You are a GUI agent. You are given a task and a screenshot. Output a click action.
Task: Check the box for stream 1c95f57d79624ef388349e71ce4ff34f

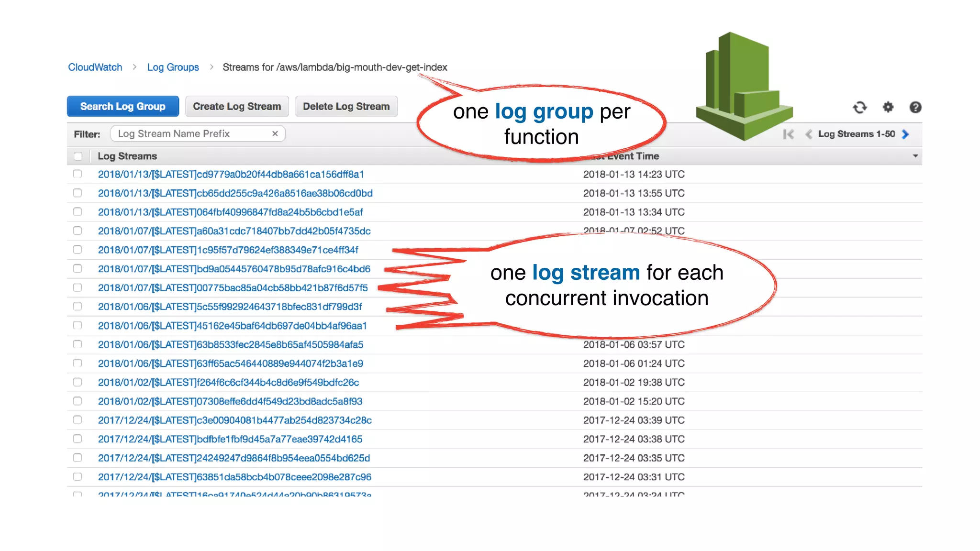(x=78, y=249)
